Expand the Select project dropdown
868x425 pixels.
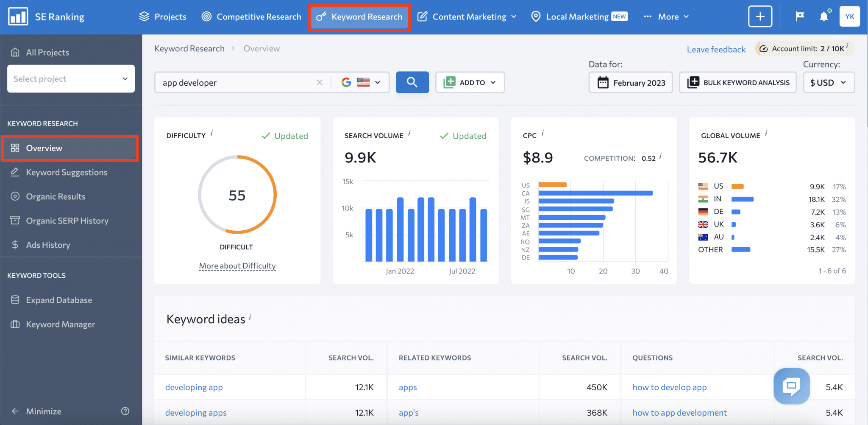(x=71, y=78)
